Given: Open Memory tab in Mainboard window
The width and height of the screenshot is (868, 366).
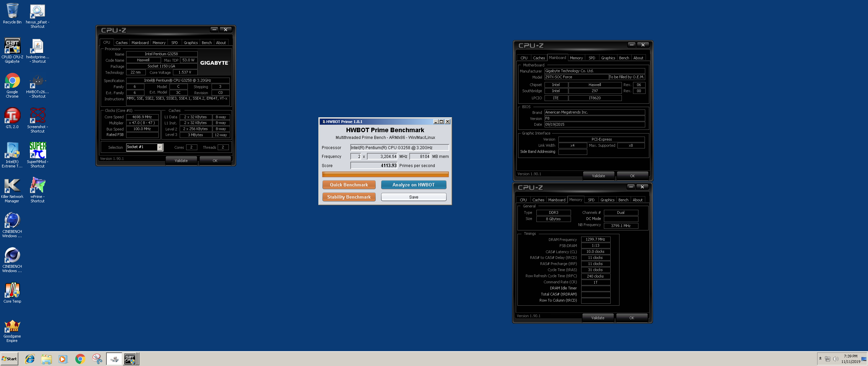Looking at the screenshot, I should click(576, 58).
